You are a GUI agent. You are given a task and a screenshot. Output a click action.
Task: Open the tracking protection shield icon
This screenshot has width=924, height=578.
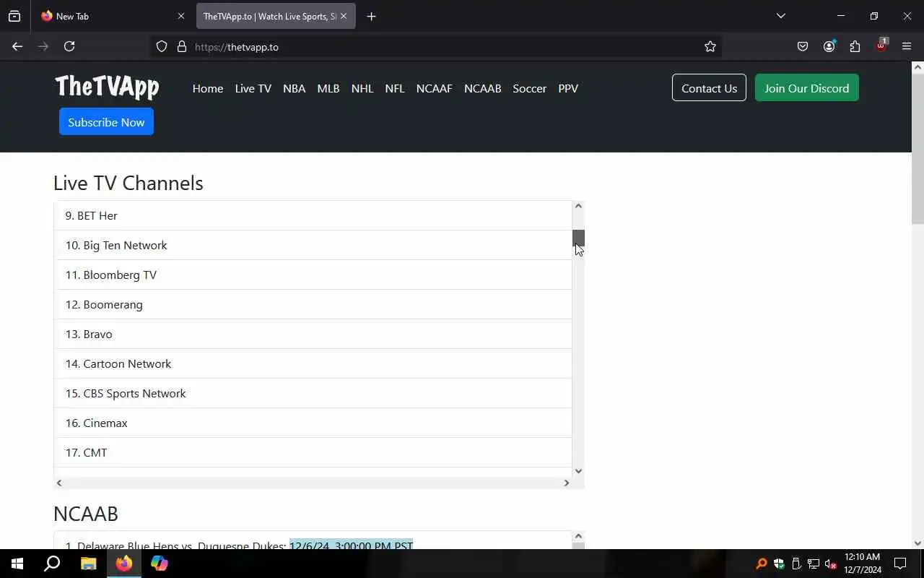pyautogui.click(x=162, y=46)
